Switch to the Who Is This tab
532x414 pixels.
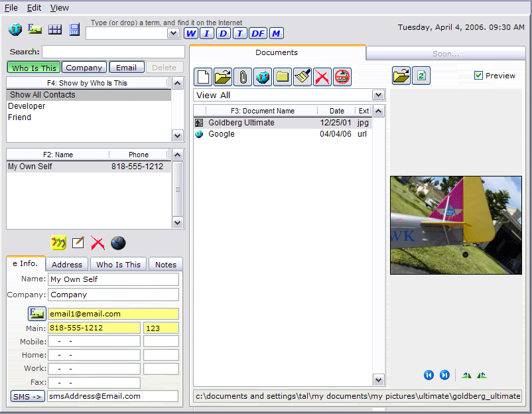click(119, 265)
